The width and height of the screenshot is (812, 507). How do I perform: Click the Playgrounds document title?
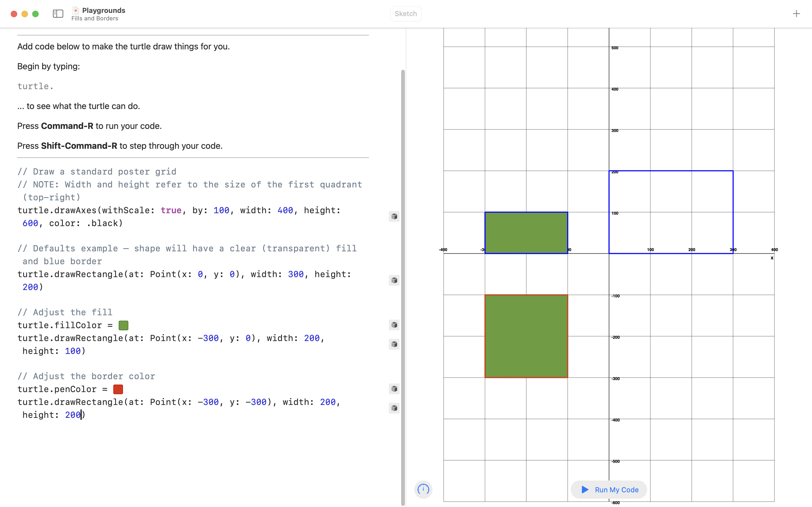click(104, 10)
